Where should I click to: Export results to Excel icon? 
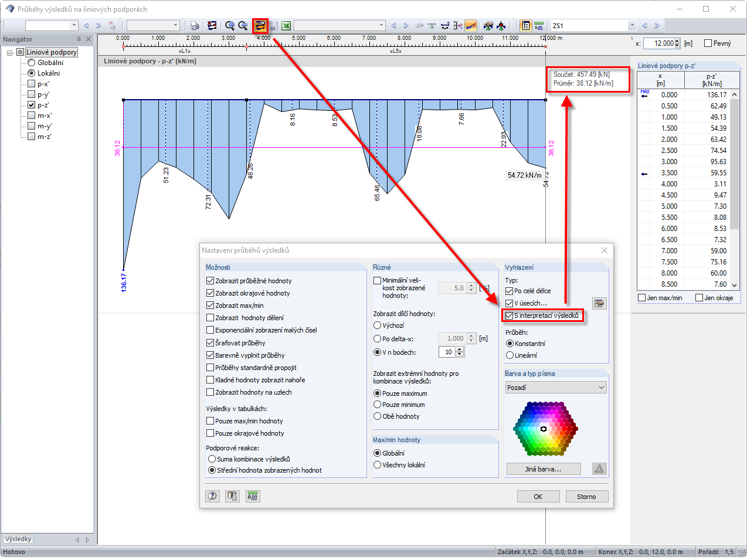[286, 26]
